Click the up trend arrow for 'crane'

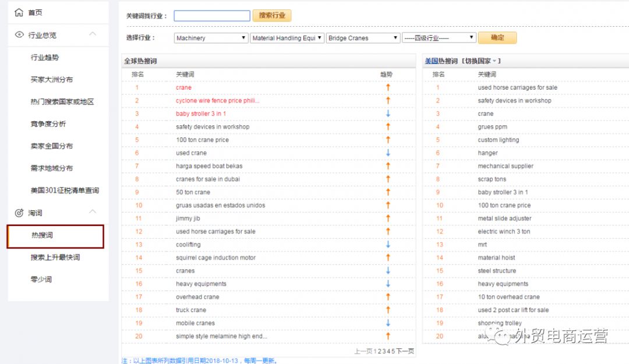[x=388, y=87]
